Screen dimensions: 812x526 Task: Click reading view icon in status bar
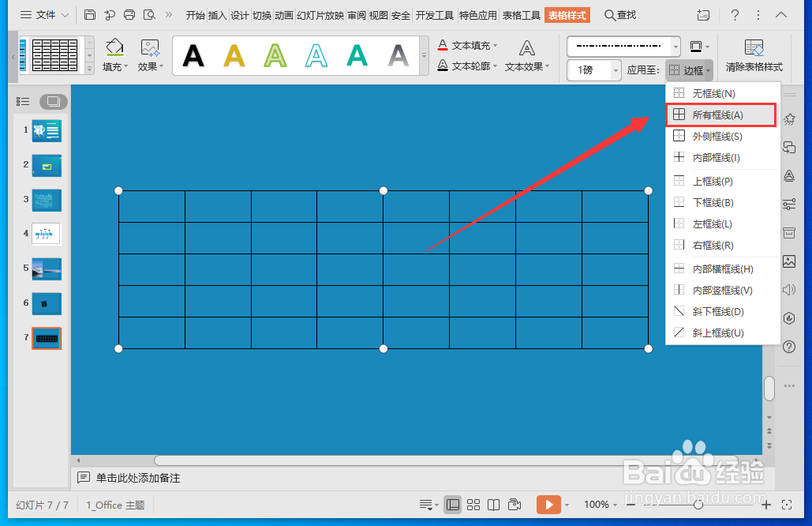coord(493,505)
